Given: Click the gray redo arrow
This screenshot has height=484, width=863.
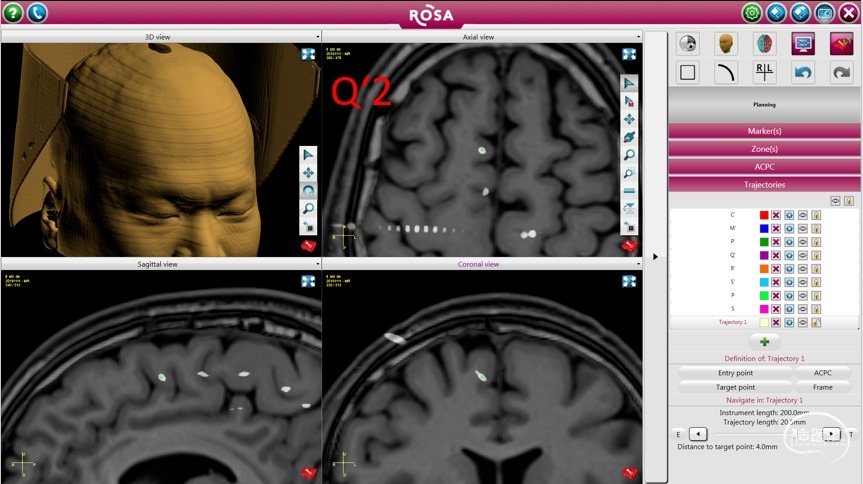Looking at the screenshot, I should (x=842, y=72).
